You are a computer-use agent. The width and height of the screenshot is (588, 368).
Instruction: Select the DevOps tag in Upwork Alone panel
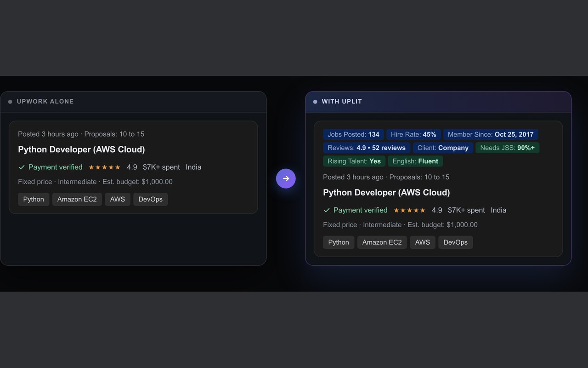[151, 199]
